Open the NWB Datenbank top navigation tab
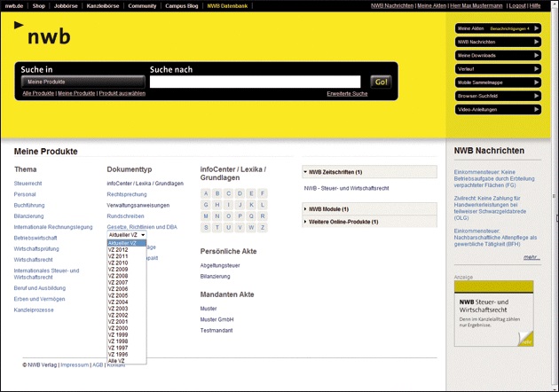 [228, 5]
